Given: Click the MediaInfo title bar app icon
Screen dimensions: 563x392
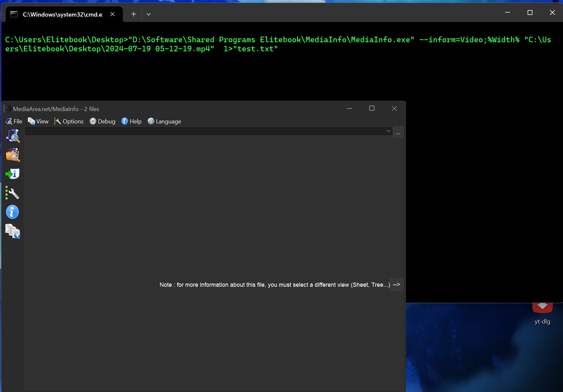Looking at the screenshot, I should 8,109.
